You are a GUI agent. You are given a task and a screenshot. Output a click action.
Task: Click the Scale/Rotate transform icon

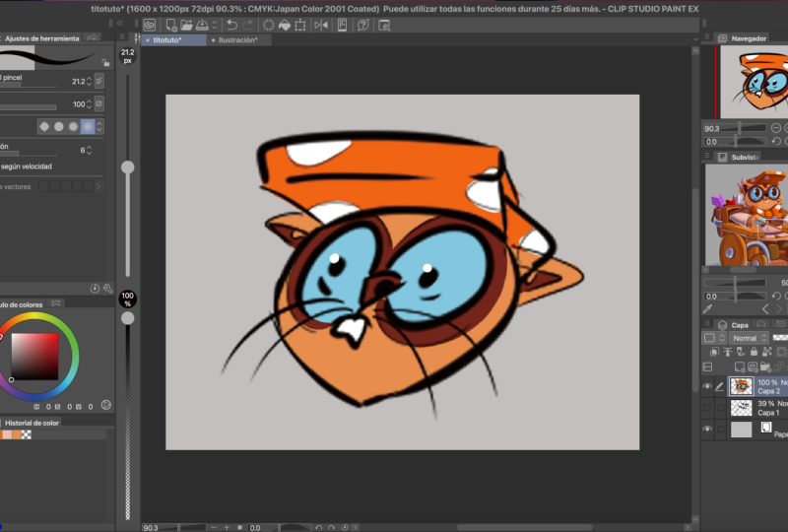300,26
